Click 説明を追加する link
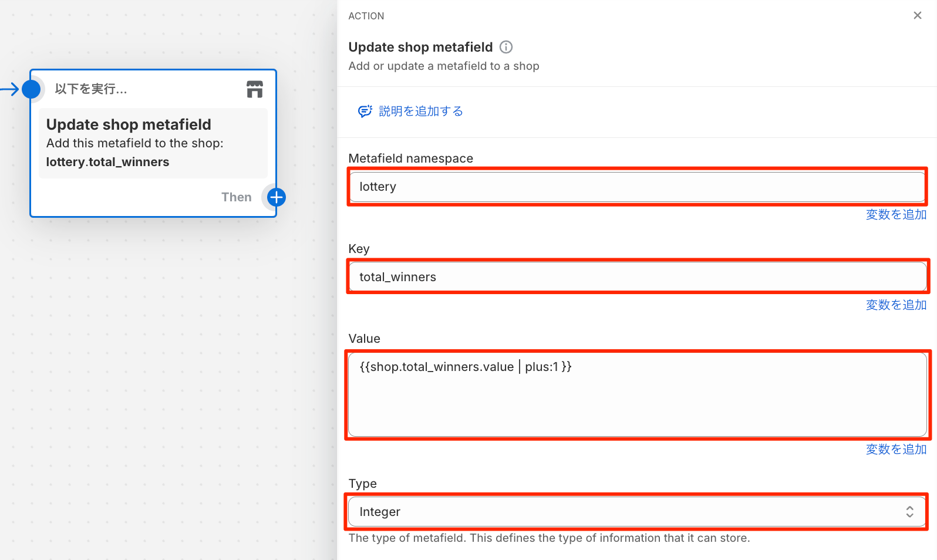This screenshot has height=560, width=937. click(x=420, y=111)
